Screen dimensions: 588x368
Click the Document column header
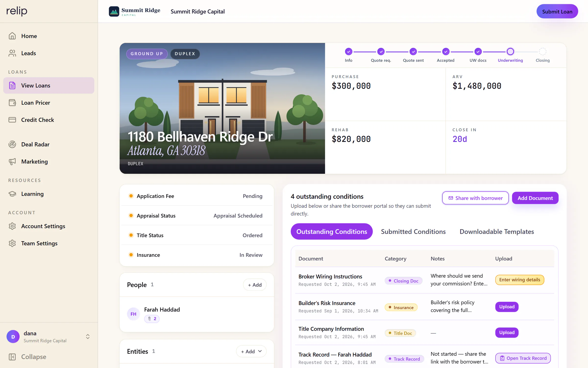pyautogui.click(x=311, y=258)
